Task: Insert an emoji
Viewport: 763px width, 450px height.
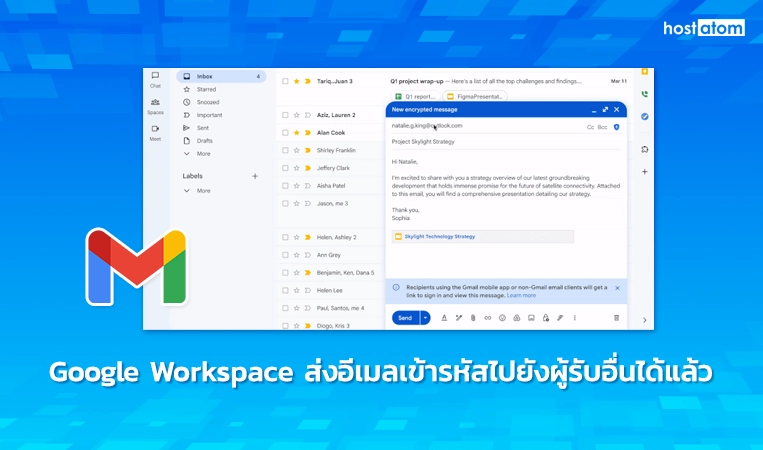Action: [x=502, y=318]
